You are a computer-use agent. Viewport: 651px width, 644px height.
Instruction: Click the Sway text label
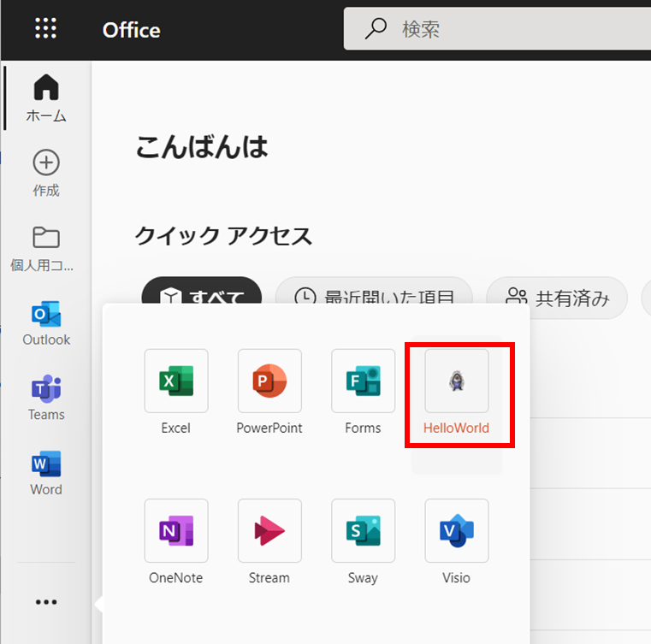tap(363, 577)
